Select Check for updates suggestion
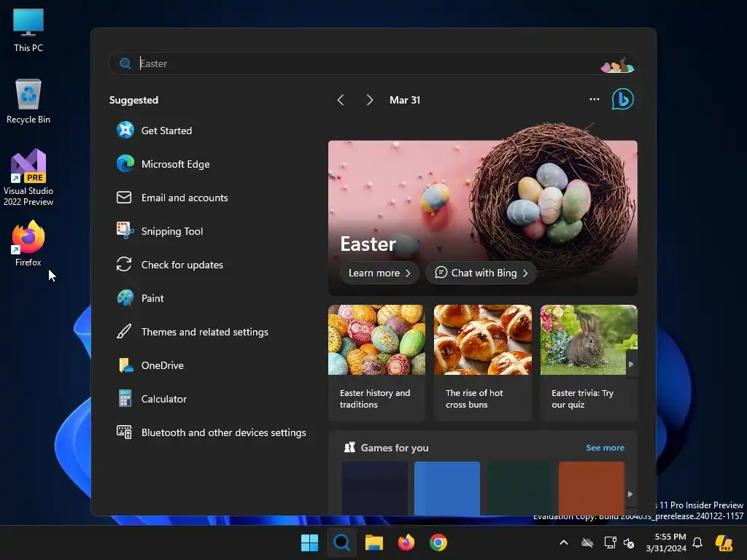The width and height of the screenshot is (747, 560). [169, 265]
